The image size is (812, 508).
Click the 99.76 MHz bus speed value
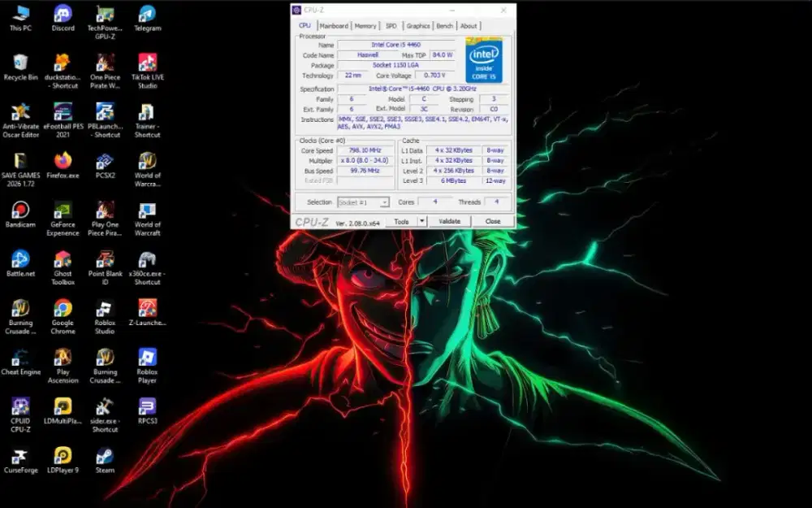(365, 171)
